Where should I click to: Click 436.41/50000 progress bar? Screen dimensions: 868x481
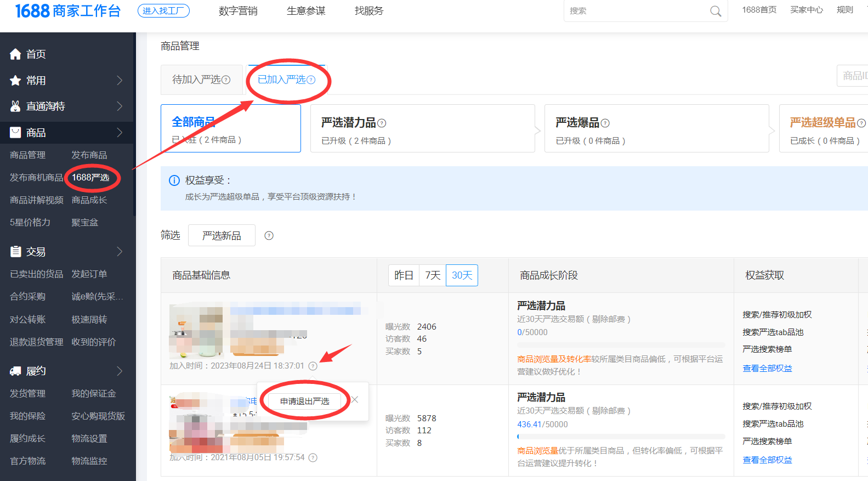point(621,437)
